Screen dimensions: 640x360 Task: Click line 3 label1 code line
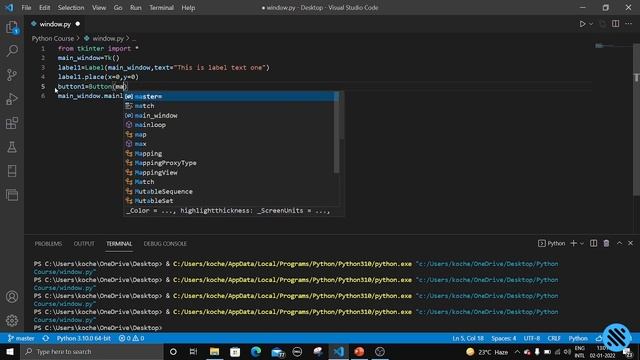click(163, 67)
